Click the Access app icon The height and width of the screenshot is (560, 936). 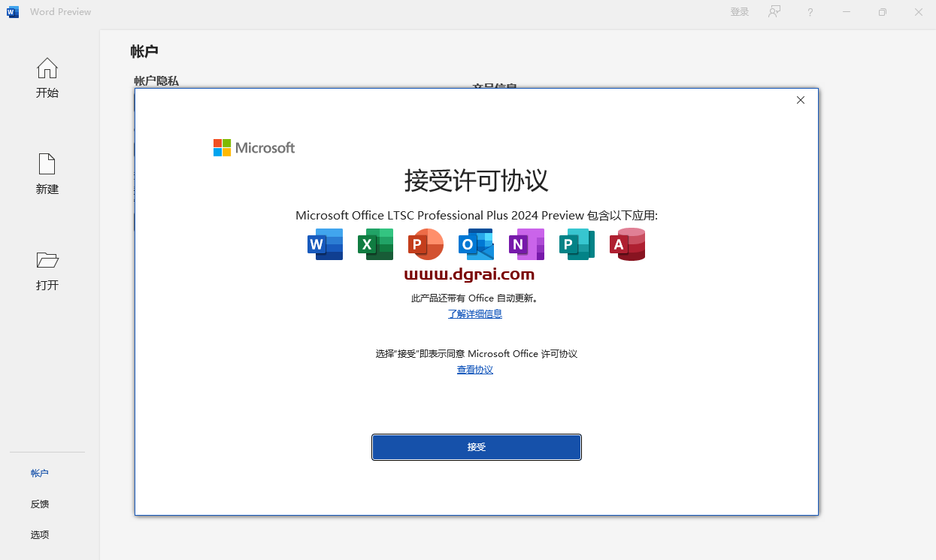(627, 244)
